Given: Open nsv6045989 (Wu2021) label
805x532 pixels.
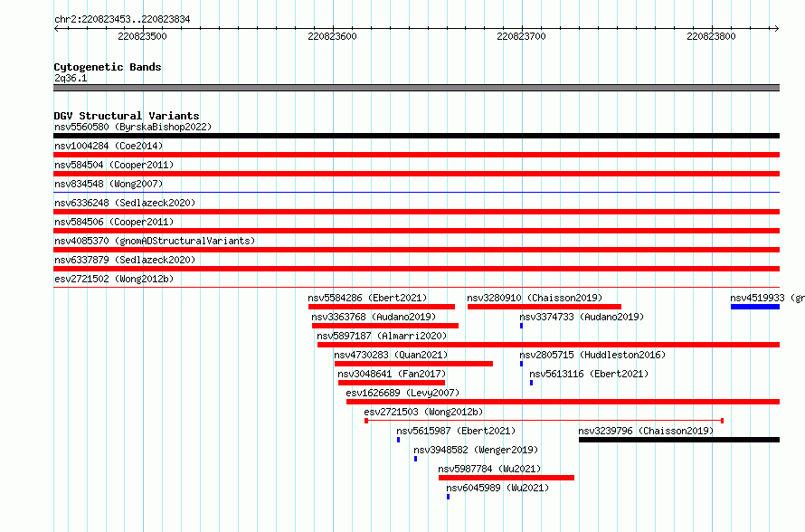Looking at the screenshot, I should pyautogui.click(x=497, y=488).
